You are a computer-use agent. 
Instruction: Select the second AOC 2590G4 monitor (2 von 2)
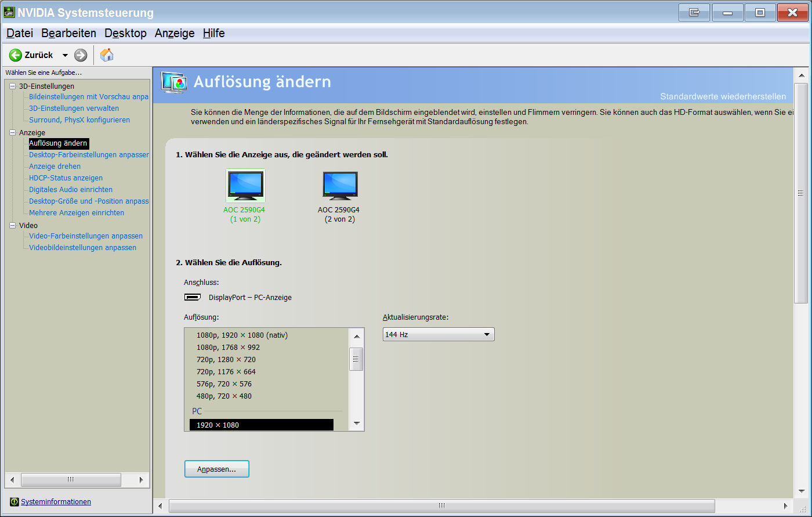click(x=340, y=186)
